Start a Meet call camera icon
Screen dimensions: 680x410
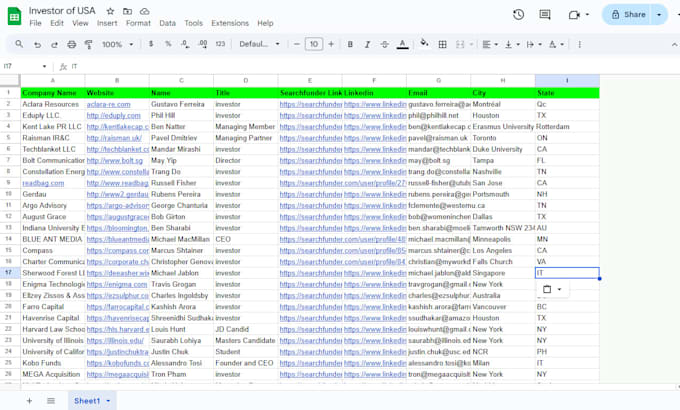point(574,15)
